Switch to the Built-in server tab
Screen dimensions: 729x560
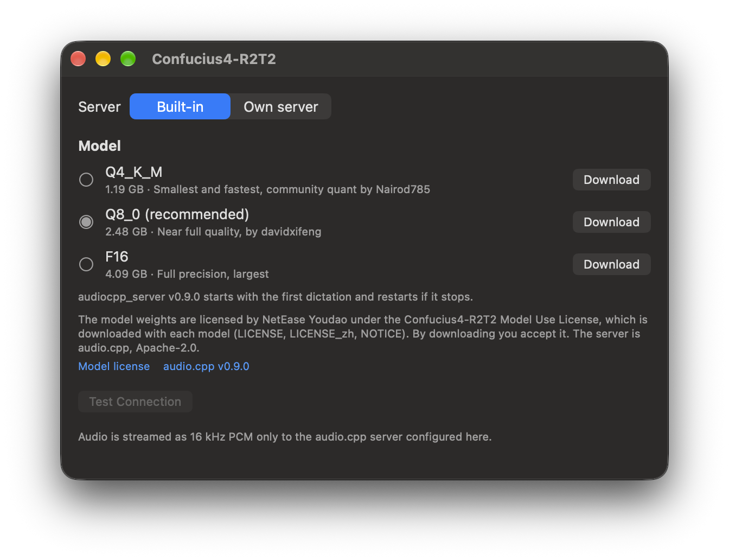pos(180,106)
